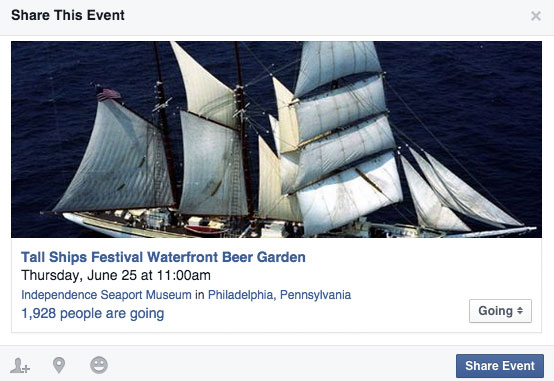This screenshot has width=554, height=381.
Task: View the 1,928 people are going list
Action: pyautogui.click(x=93, y=313)
